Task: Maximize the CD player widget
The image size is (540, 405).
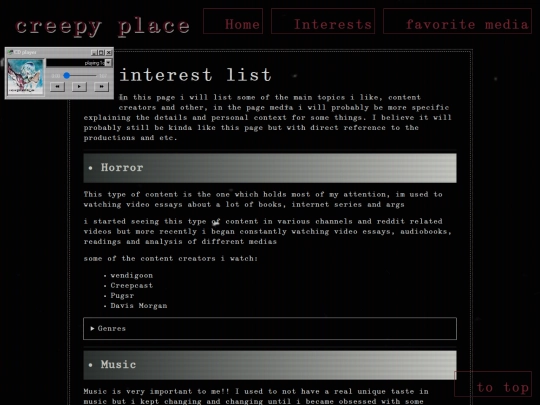Action: pyautogui.click(x=101, y=52)
